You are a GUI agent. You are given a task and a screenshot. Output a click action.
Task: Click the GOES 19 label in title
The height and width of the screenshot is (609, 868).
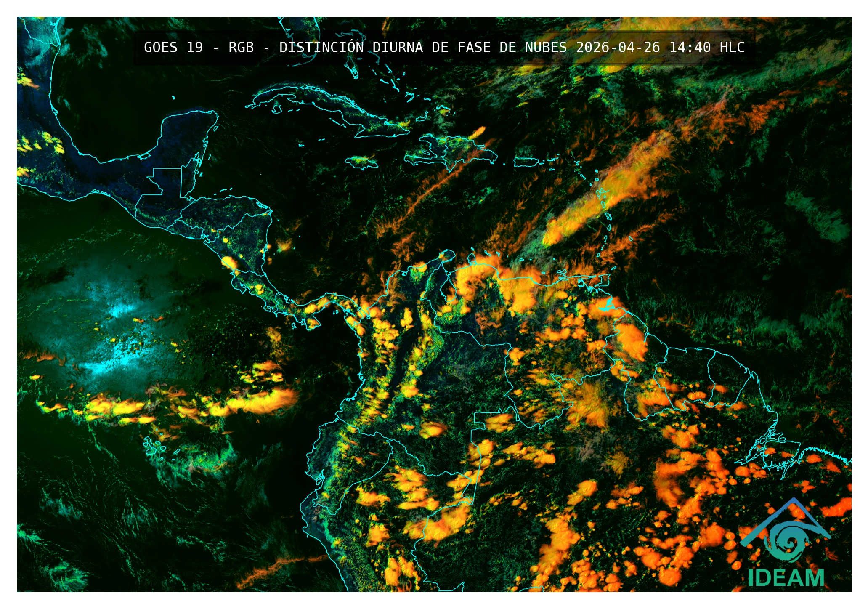pyautogui.click(x=173, y=48)
